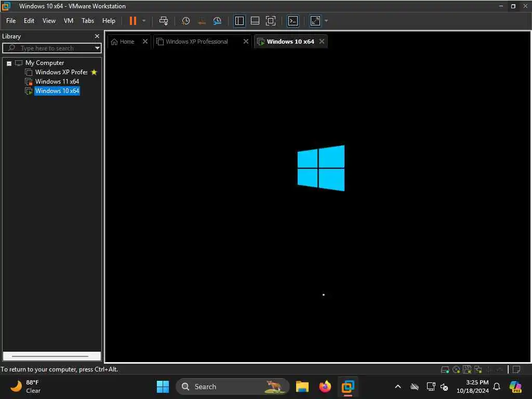Viewport: 532px width, 399px height.
Task: Open the library search filter dropdown
Action: tap(97, 48)
